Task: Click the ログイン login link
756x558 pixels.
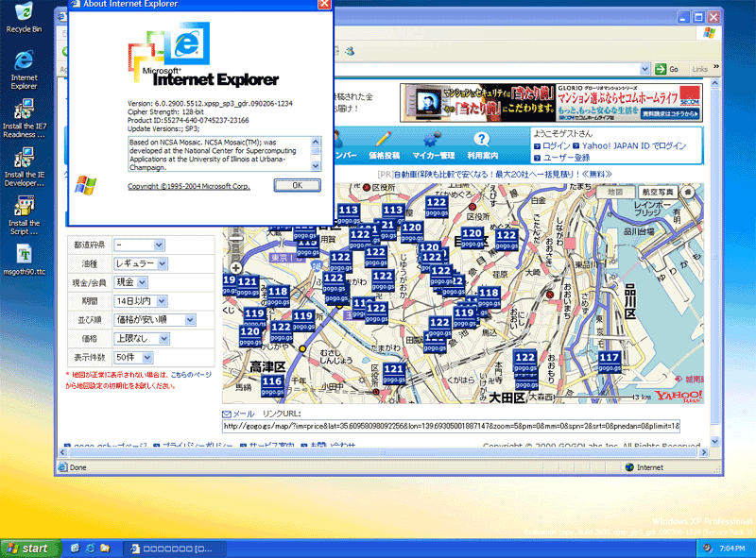Action: click(556, 146)
